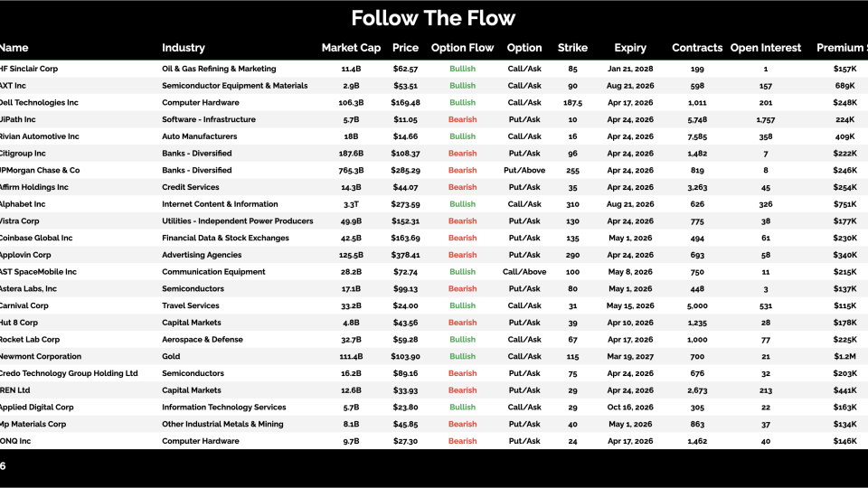Select the Newmont Corporation name
Viewport: 868px width, 488px height.
click(x=41, y=357)
